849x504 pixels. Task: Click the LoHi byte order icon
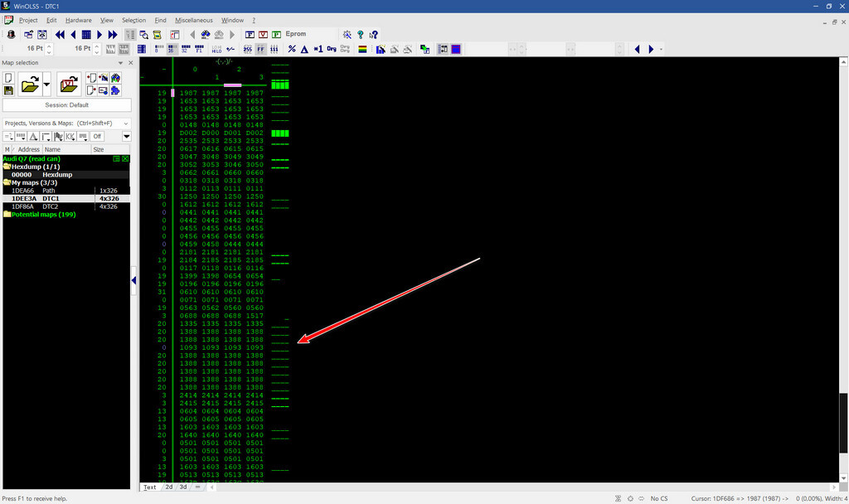216,49
